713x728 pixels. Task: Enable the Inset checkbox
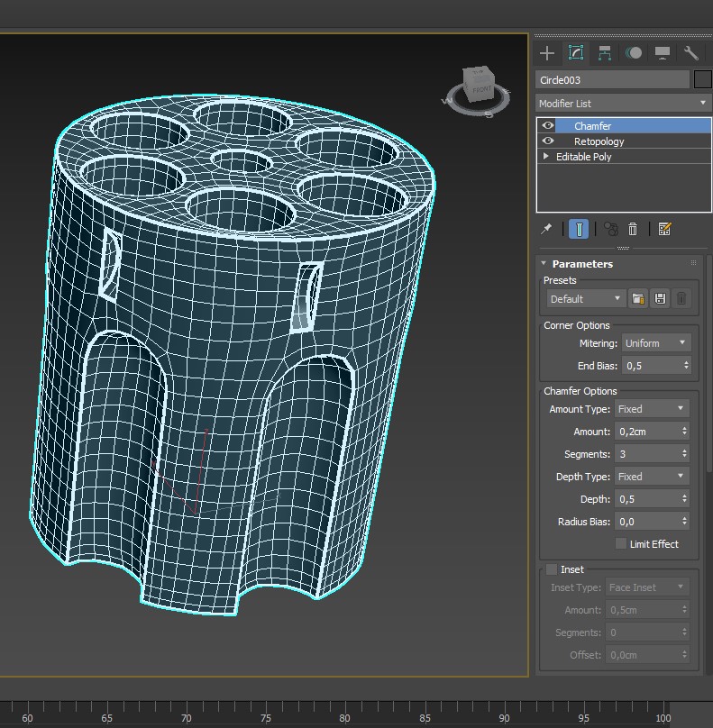pos(552,569)
